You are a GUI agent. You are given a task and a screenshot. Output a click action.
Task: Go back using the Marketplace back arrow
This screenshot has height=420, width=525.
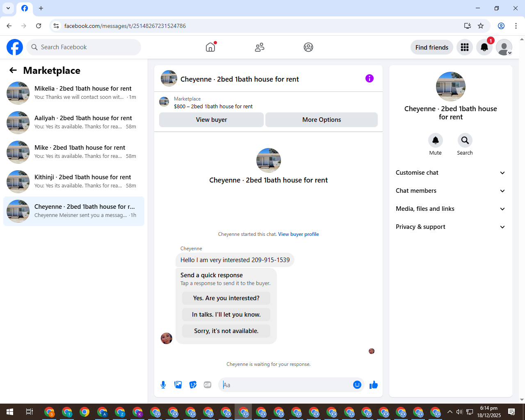[x=13, y=70]
